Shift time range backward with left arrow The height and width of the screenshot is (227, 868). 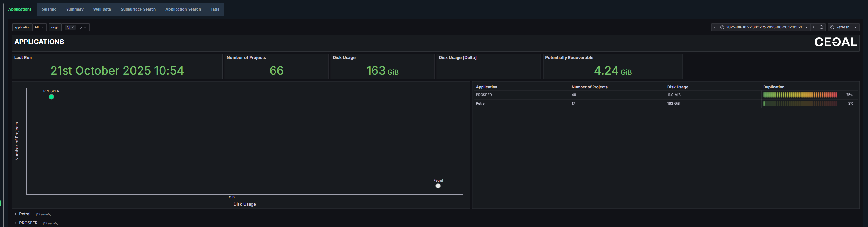(714, 27)
